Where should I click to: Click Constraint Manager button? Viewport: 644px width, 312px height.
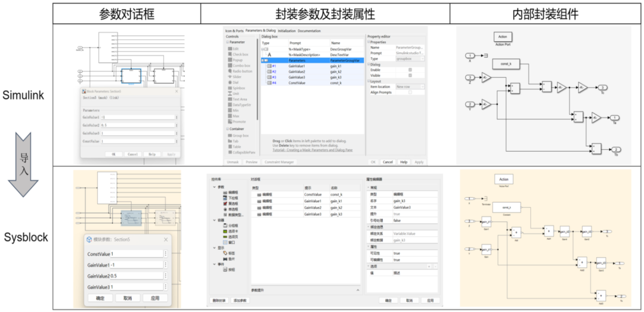click(278, 162)
